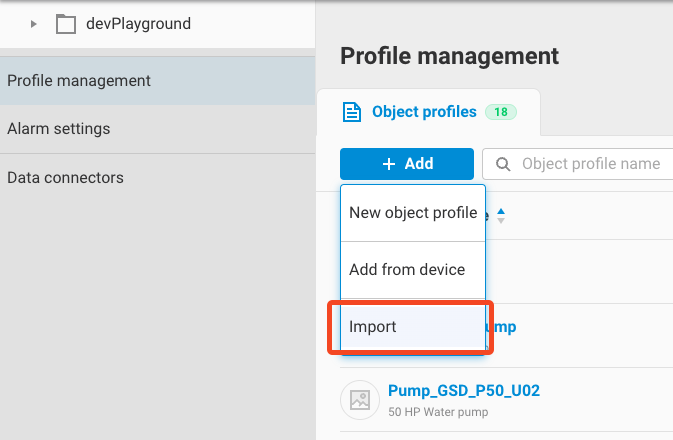Open Data connectors in sidebar
This screenshot has height=440, width=673.
click(x=158, y=177)
